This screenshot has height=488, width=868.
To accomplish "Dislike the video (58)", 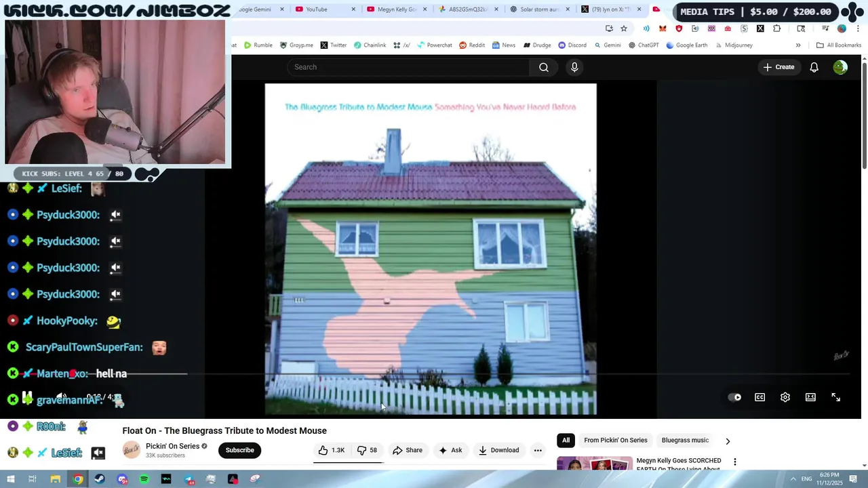I will tap(368, 450).
